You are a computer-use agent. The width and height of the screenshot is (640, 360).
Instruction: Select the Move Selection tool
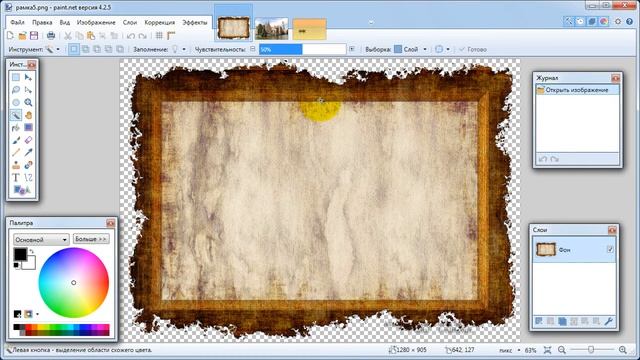(x=28, y=90)
